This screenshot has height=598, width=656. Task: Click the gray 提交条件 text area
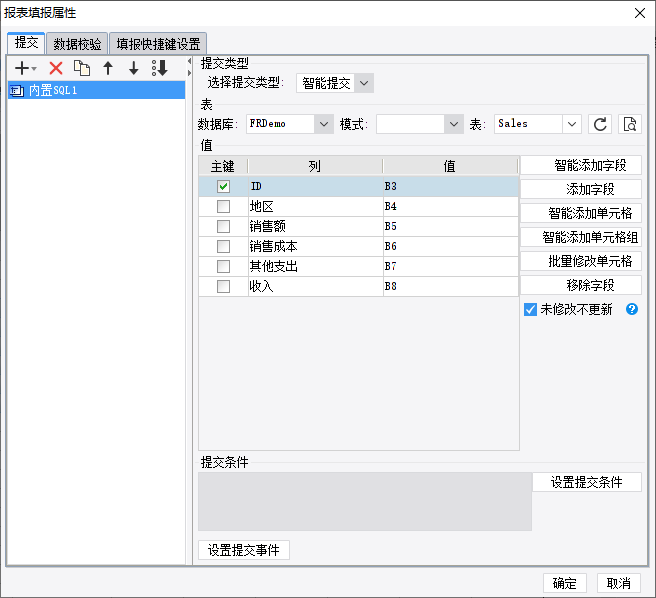click(365, 502)
